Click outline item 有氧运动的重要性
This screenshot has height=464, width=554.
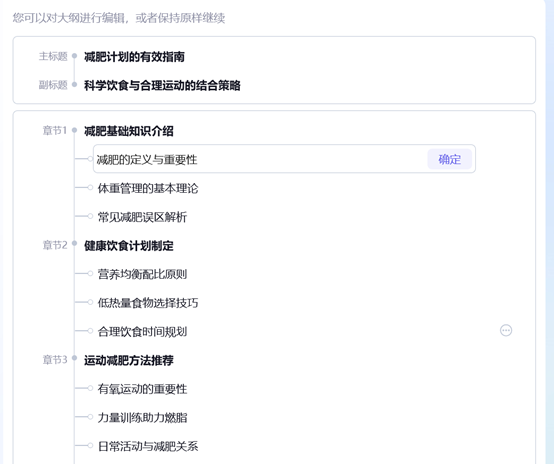tap(142, 389)
